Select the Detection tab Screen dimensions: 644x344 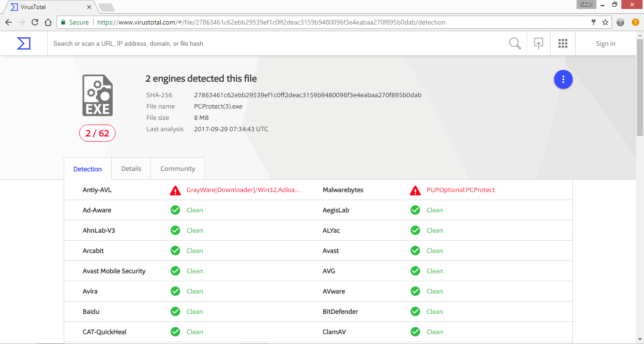[x=88, y=169]
